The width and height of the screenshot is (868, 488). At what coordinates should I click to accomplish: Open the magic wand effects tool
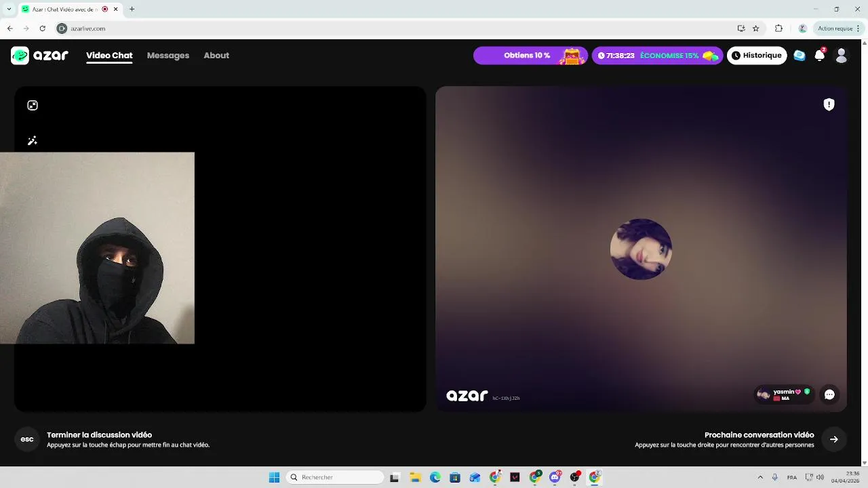point(32,141)
